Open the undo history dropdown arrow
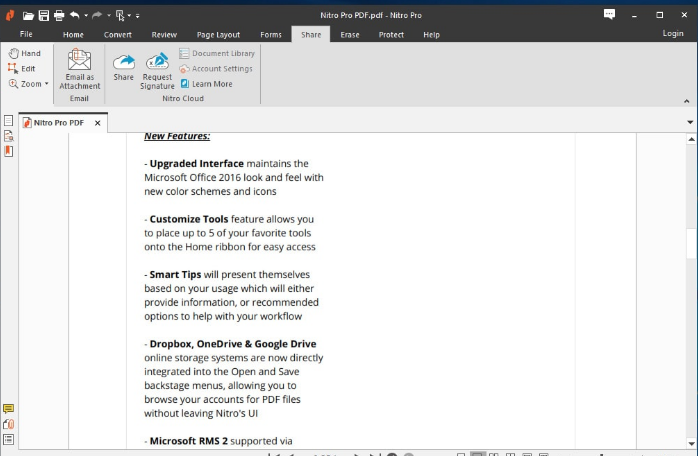This screenshot has width=698, height=456. [x=86, y=16]
